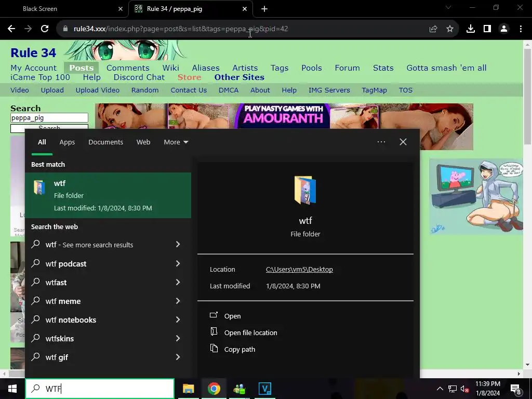Click the DMCA submenu link
This screenshot has width=532, height=399.
click(x=229, y=90)
